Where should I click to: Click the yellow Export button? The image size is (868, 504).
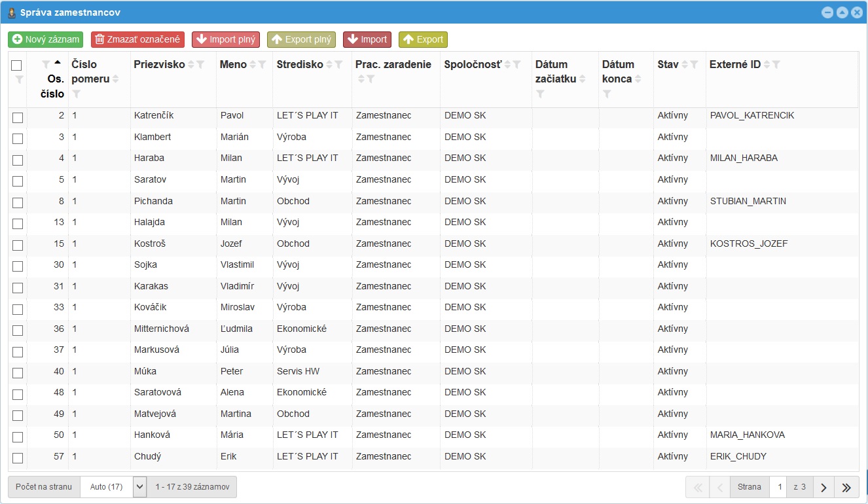[x=423, y=39]
